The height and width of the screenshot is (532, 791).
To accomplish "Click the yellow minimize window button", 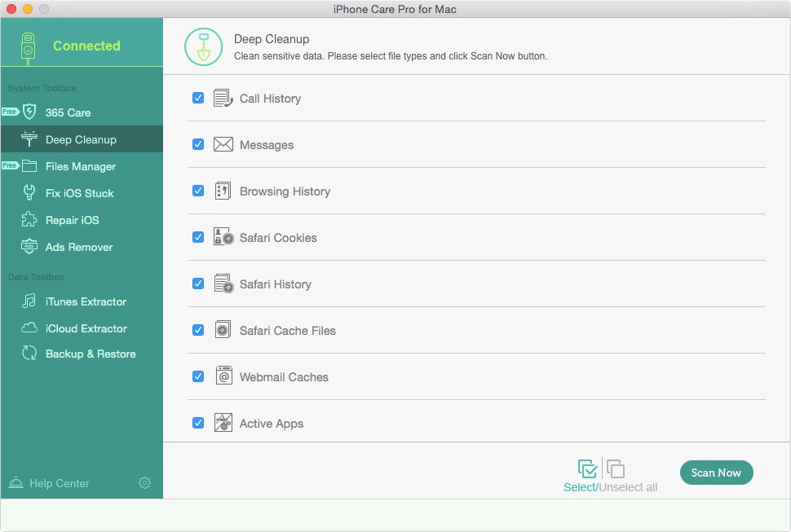I will [28, 9].
